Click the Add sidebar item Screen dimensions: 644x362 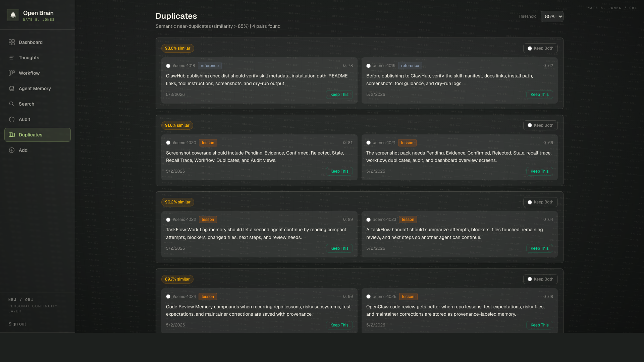tap(38, 150)
